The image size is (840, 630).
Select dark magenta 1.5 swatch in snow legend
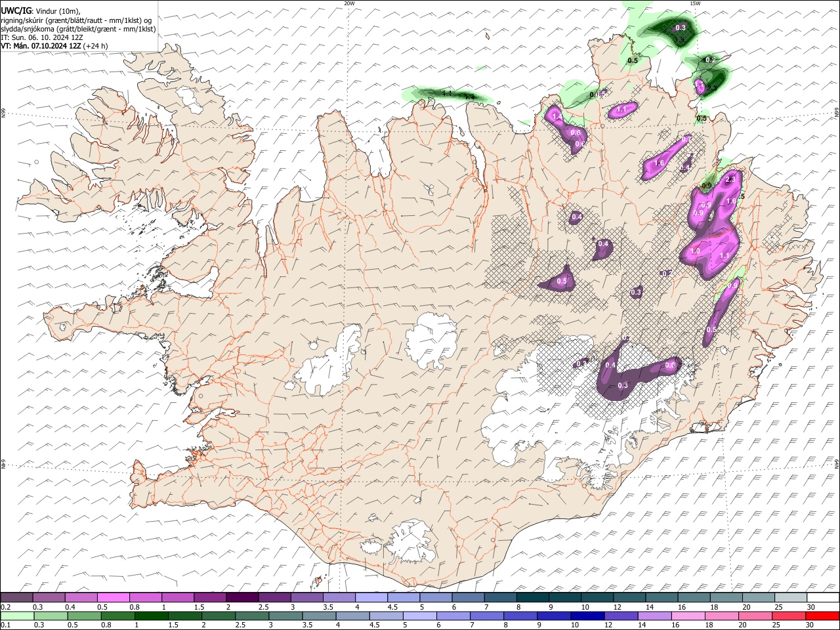tap(209, 598)
